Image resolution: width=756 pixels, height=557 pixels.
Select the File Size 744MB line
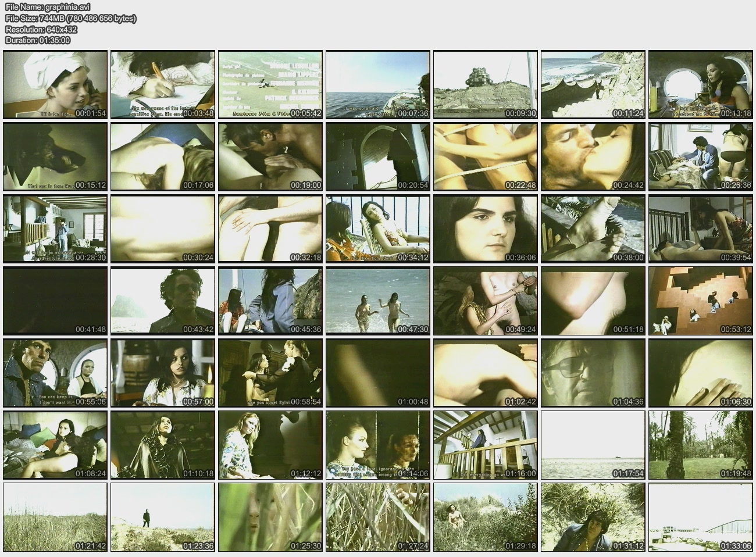71,18
